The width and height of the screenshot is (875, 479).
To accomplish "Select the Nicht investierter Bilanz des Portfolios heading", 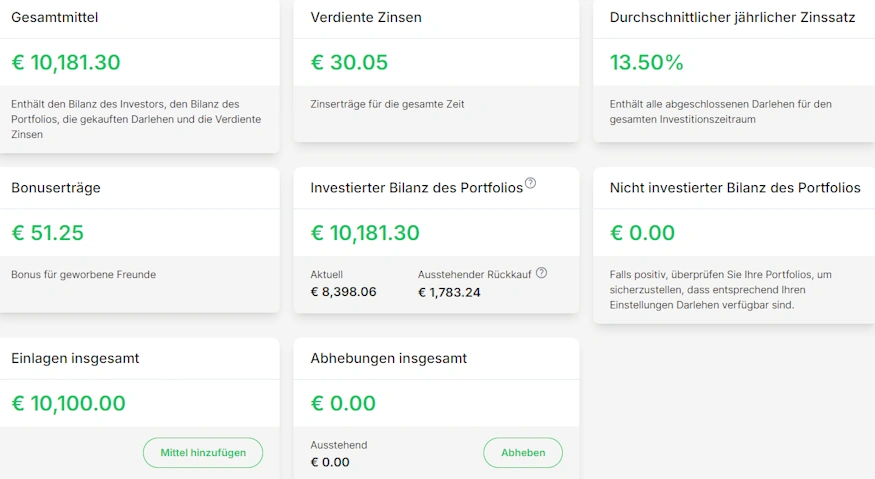I will click(735, 188).
